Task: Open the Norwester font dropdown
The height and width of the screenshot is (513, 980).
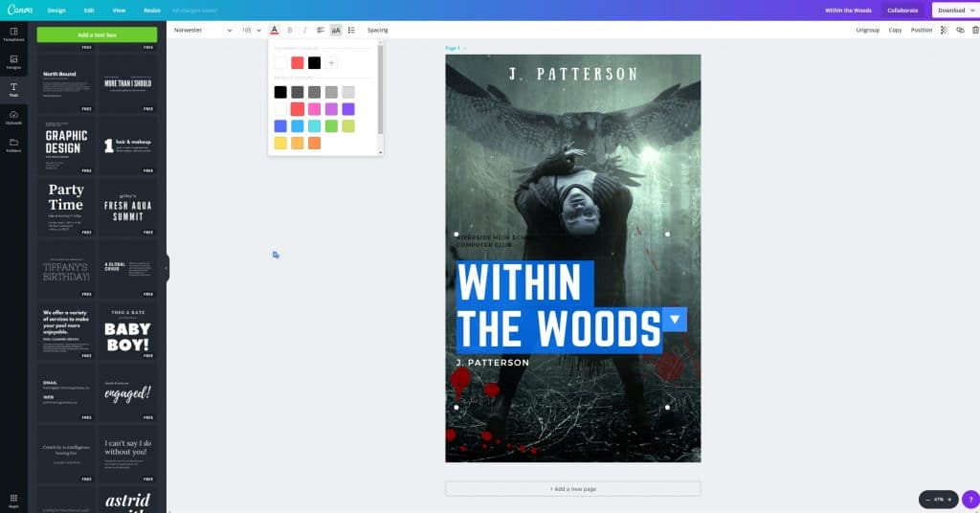Action: tap(202, 30)
